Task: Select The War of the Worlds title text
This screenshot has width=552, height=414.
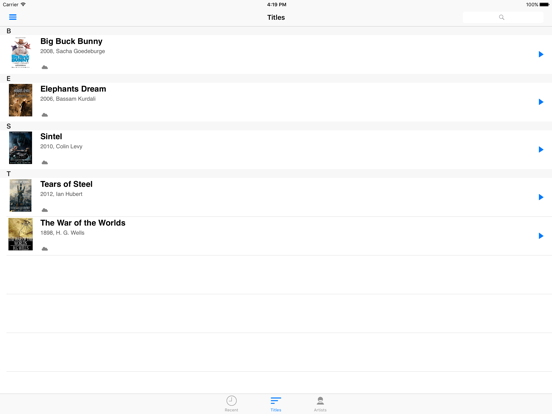Action: [83, 223]
